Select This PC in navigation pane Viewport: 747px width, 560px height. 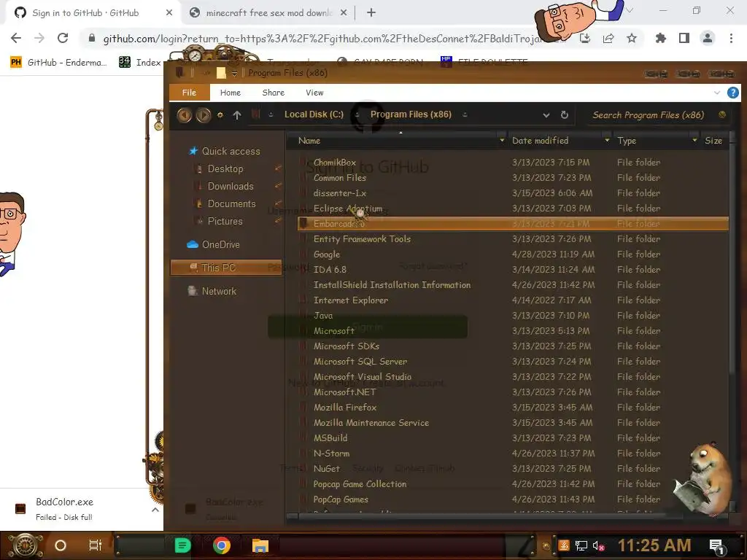tap(226, 268)
